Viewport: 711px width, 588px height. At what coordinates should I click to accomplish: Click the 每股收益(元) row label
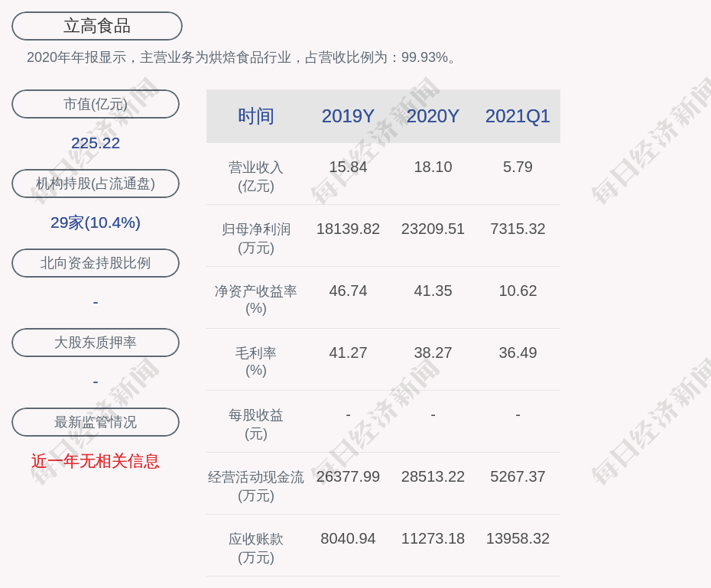point(256,424)
